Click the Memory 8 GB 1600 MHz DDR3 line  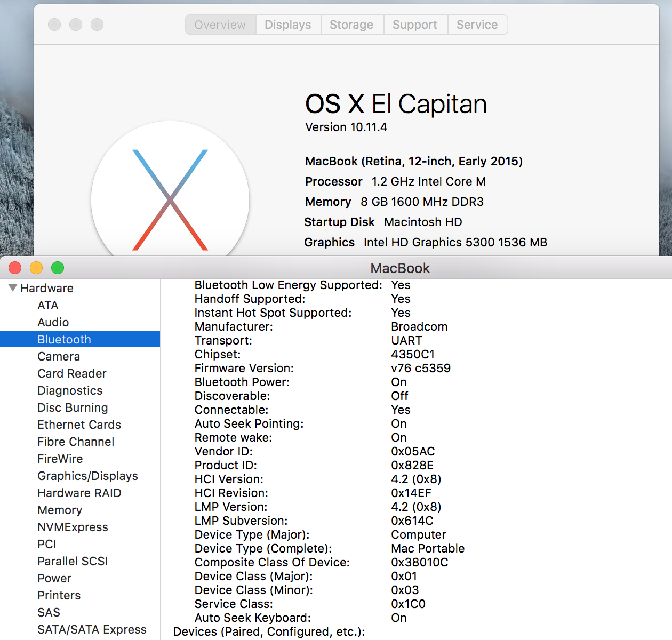394,202
